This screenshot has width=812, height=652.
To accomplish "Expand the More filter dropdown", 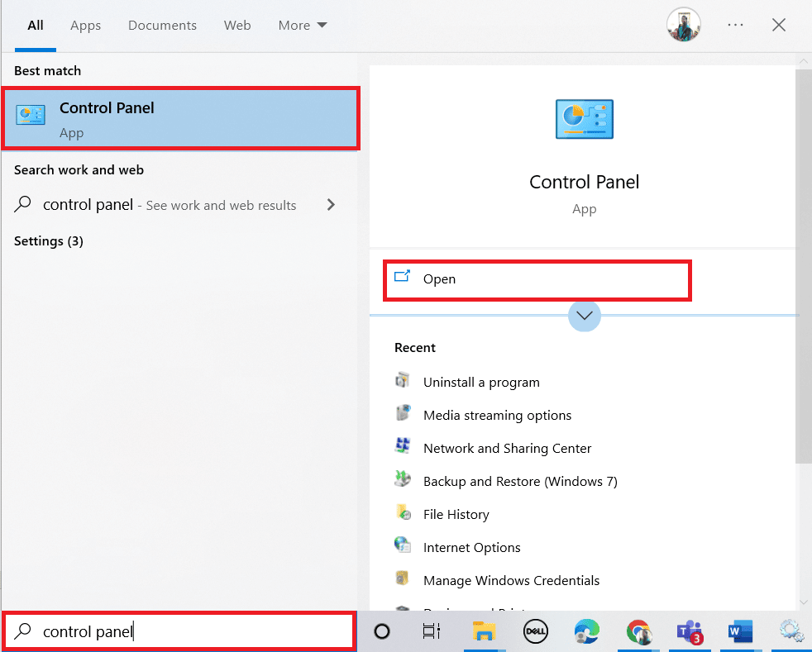I will click(303, 26).
